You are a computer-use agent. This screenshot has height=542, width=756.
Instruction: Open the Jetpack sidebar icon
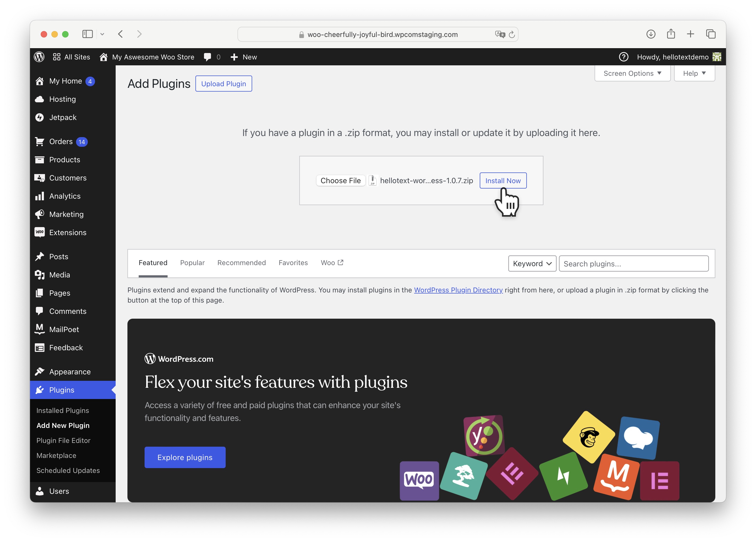pyautogui.click(x=40, y=117)
